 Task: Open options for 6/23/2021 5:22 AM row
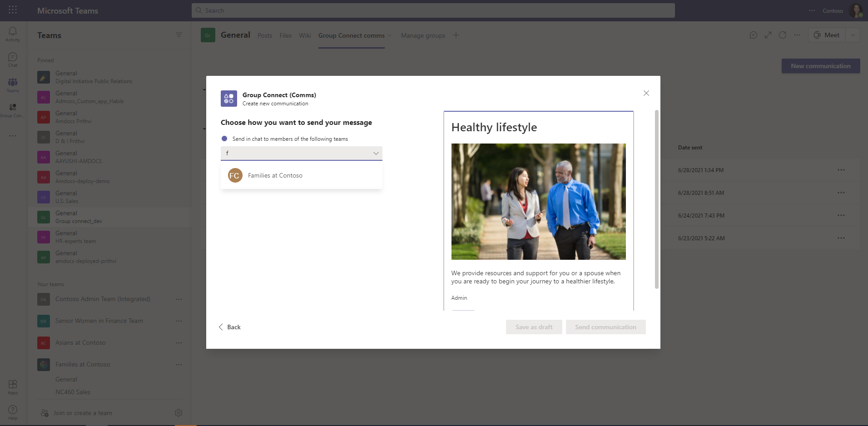coord(841,238)
